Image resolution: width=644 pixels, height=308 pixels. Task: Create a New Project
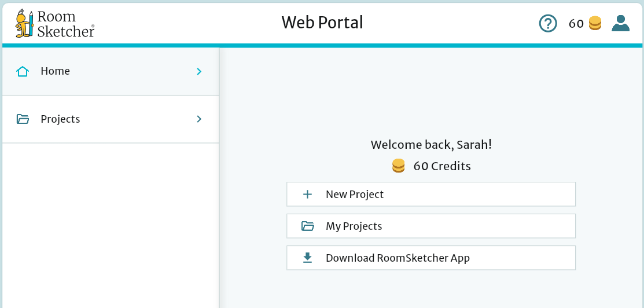431,194
